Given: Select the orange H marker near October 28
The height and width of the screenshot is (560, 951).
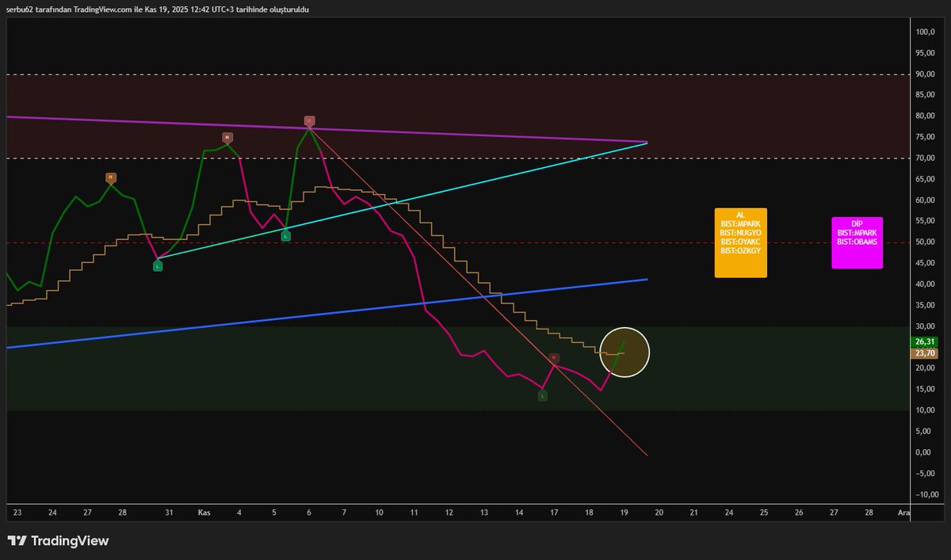Looking at the screenshot, I should coord(111,177).
